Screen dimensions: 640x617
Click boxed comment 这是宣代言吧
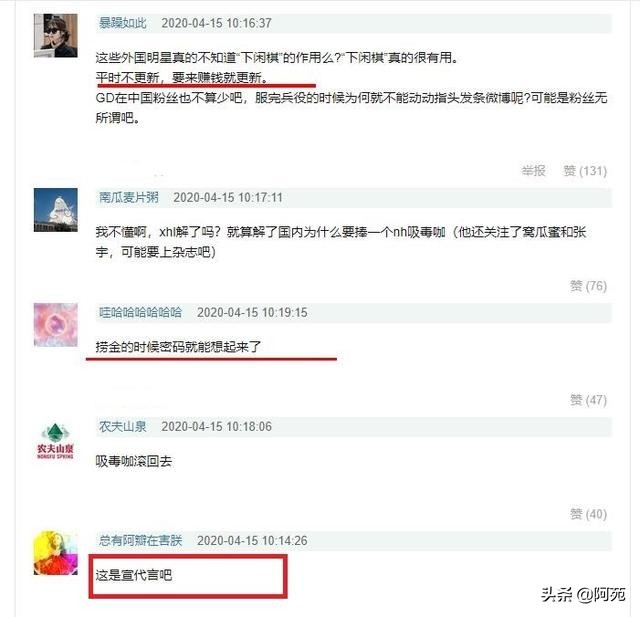coord(133,575)
